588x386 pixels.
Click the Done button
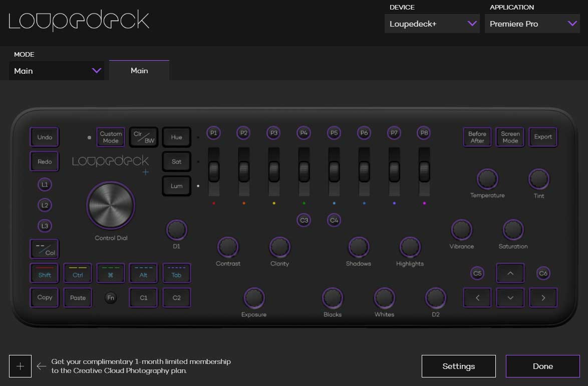[542, 366]
